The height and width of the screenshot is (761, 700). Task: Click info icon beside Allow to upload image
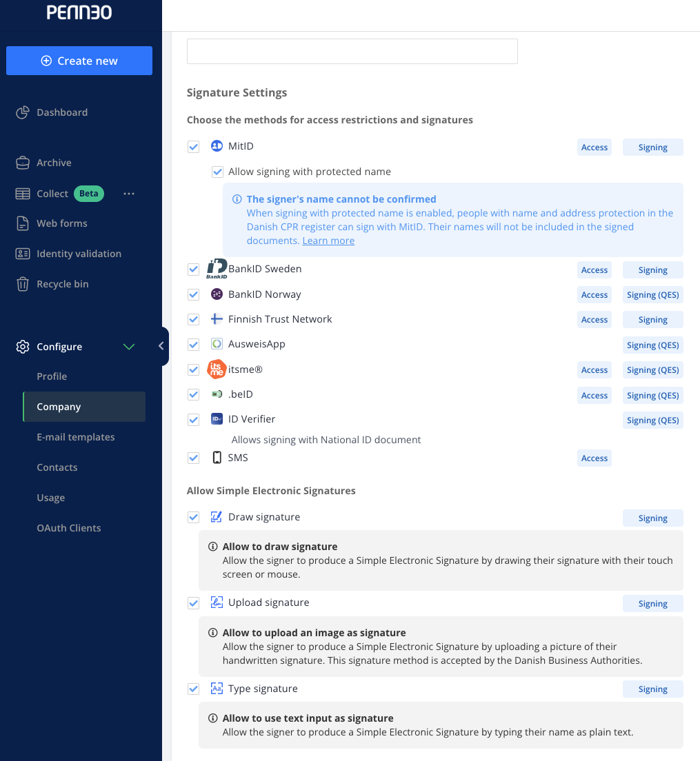coord(212,633)
